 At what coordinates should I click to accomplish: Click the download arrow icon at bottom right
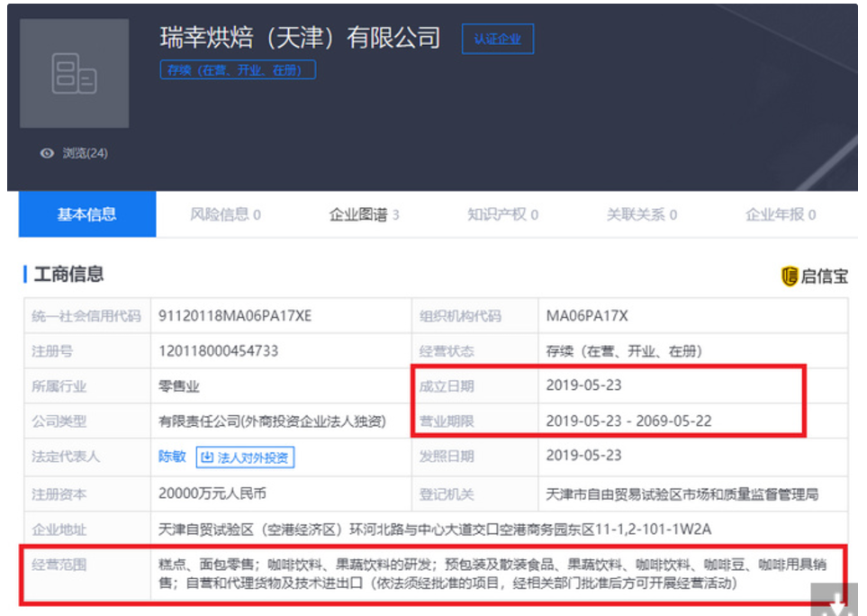[839, 602]
